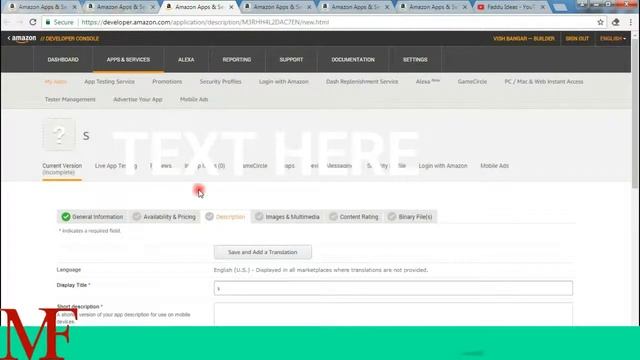Viewport: 640px width, 360px height.
Task: Open the DOCUMENTATION menu
Action: coord(353,60)
